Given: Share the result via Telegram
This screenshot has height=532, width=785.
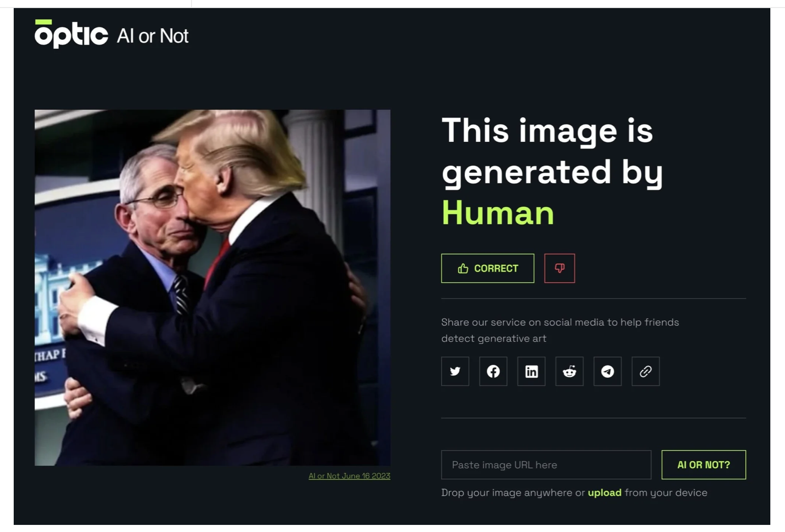Looking at the screenshot, I should (x=607, y=371).
